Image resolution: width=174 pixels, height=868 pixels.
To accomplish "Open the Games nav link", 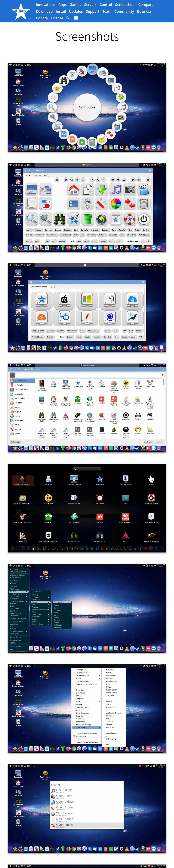I will pyautogui.click(x=75, y=5).
